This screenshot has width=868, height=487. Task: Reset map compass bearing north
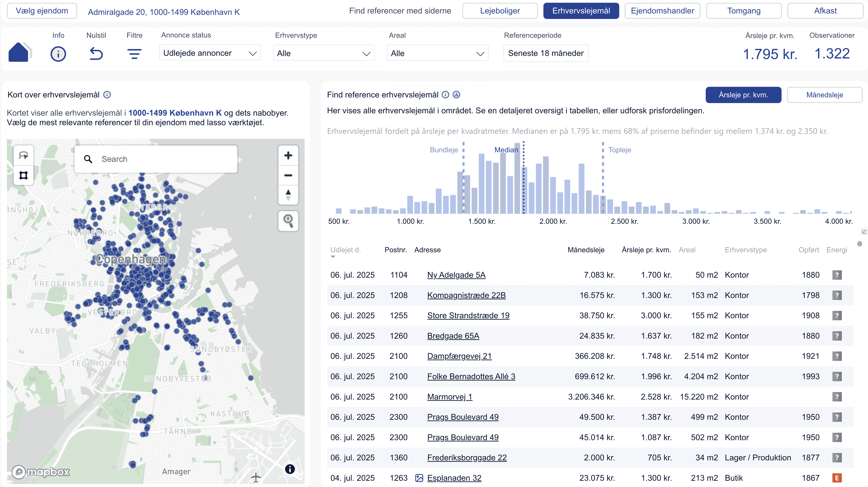(288, 195)
